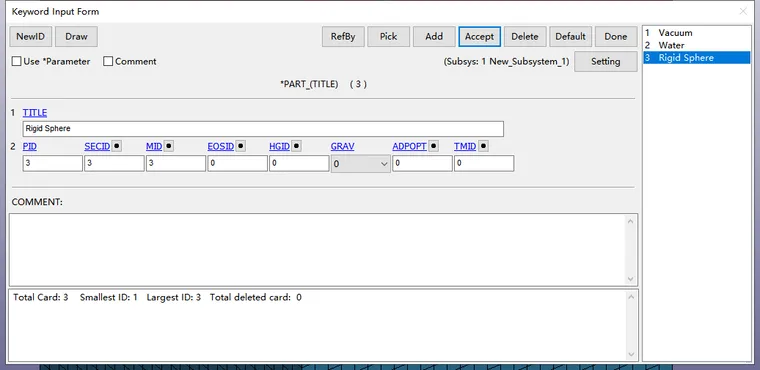760x370 pixels.
Task: Open the MID field link
Action: pyautogui.click(x=154, y=146)
